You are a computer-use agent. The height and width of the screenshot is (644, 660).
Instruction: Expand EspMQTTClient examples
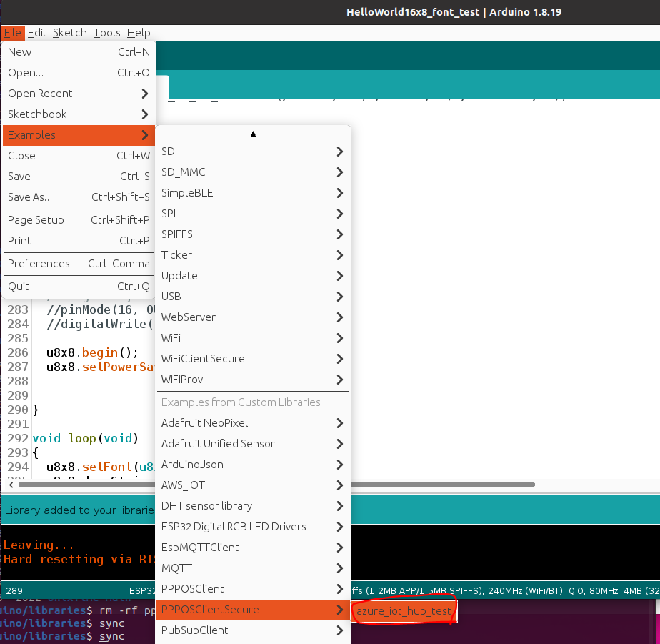pos(253,547)
